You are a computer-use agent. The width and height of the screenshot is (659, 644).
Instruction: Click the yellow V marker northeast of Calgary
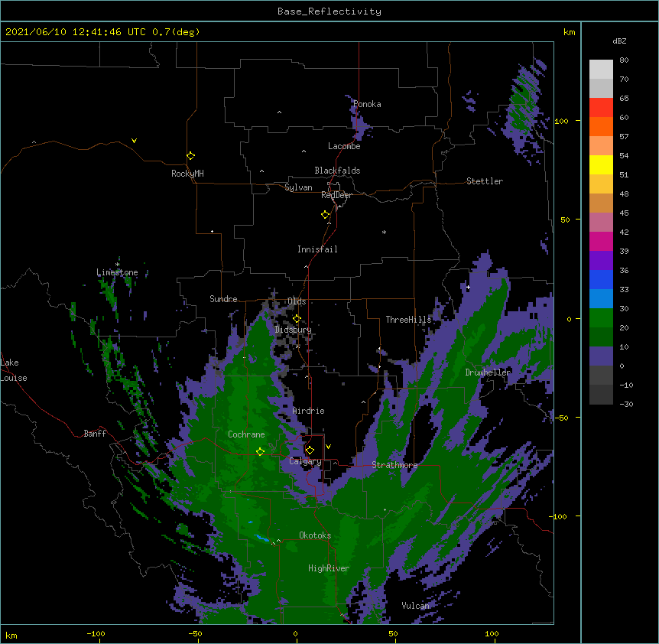(x=328, y=447)
